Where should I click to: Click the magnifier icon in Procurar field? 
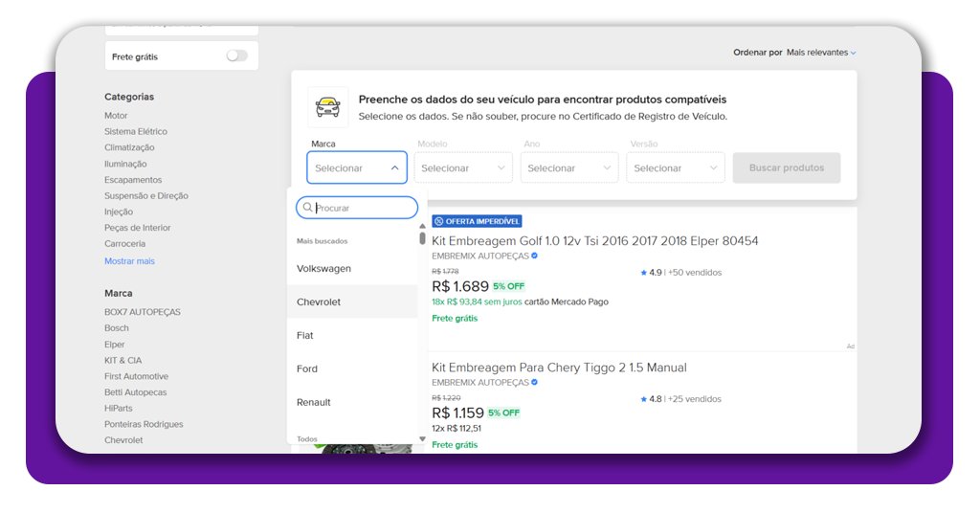(307, 208)
